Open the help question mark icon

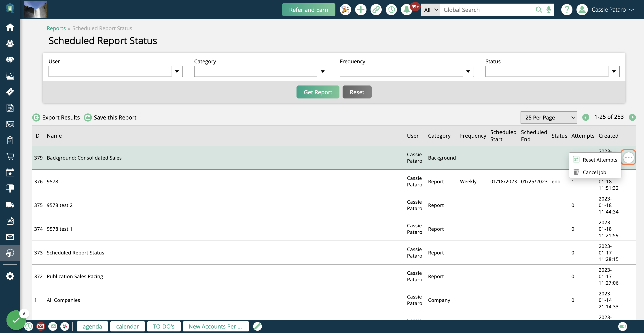pos(566,10)
